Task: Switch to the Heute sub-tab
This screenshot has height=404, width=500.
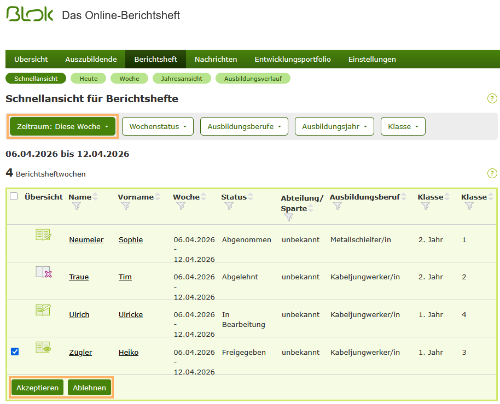Action: 88,79
